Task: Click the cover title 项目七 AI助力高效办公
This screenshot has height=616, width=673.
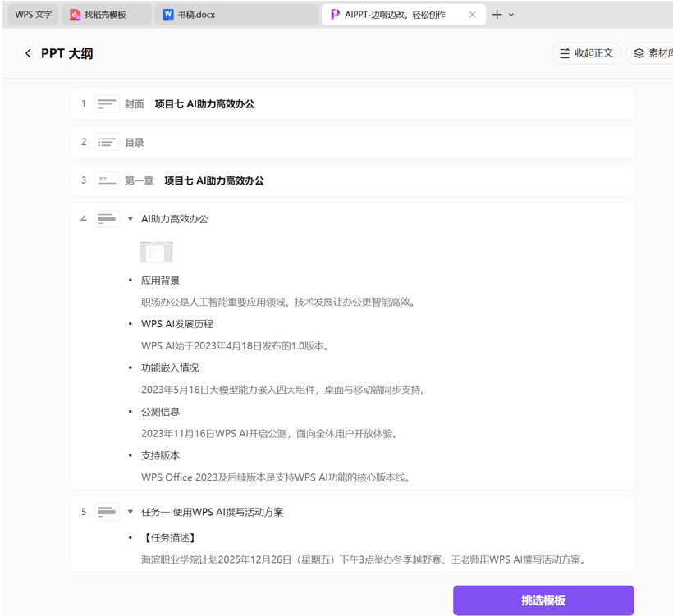Action: pyautogui.click(x=204, y=104)
